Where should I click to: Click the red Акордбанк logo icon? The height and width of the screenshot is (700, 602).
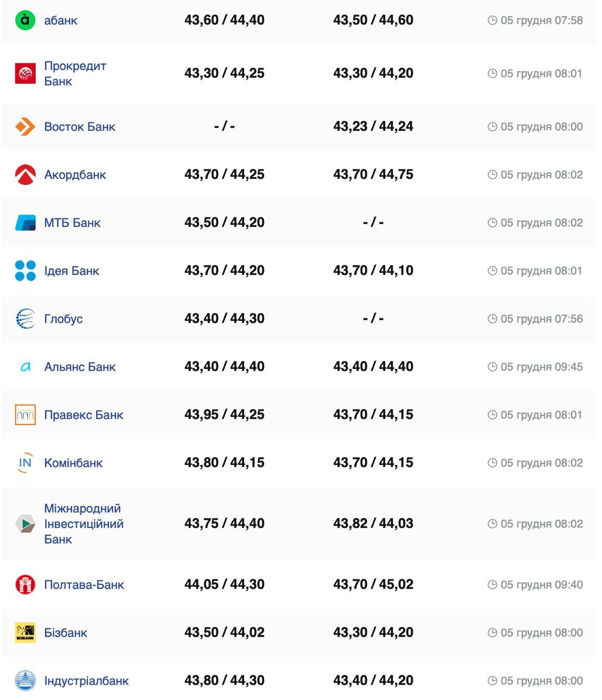tap(25, 174)
